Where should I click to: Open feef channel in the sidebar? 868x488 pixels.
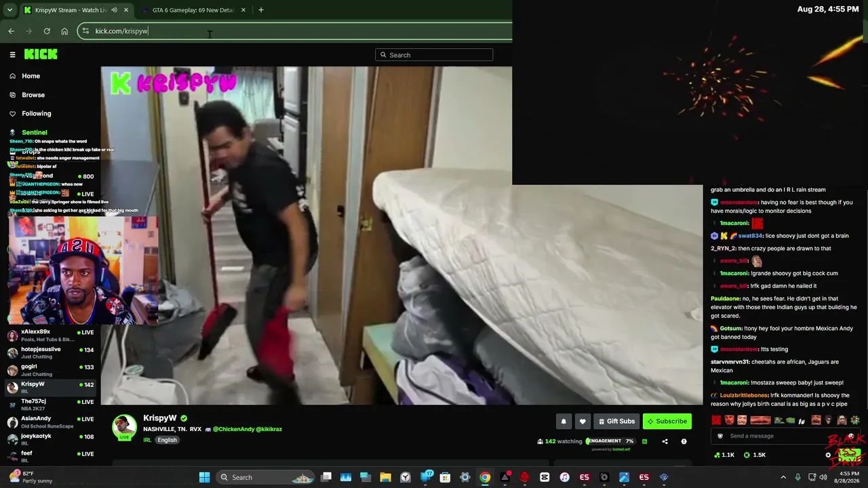(x=51, y=457)
